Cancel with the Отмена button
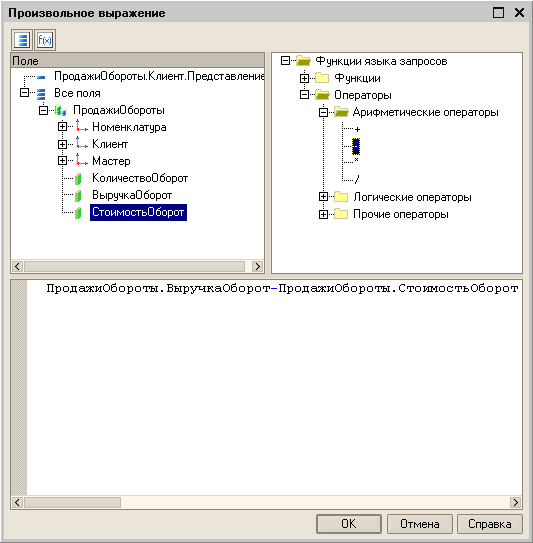The image size is (533, 543). click(x=420, y=524)
